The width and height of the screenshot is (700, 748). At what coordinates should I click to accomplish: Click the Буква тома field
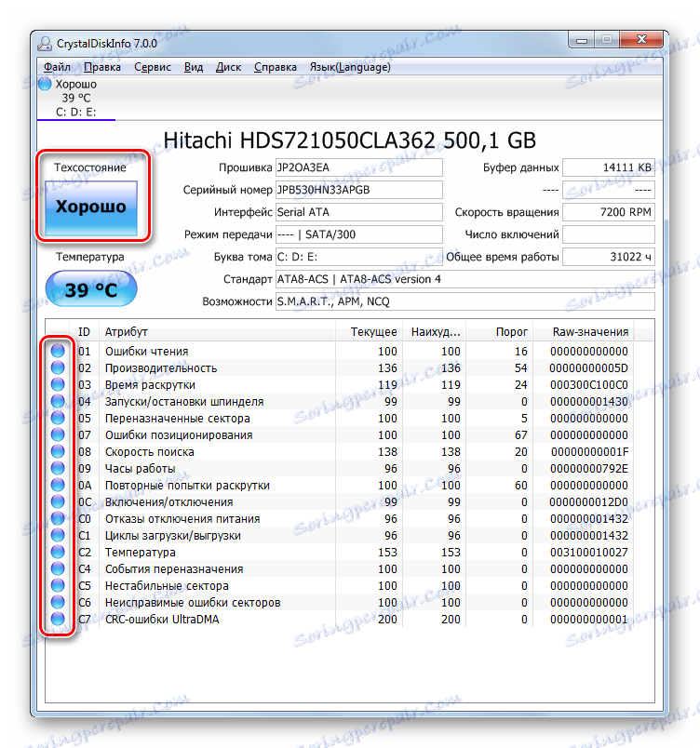click(x=358, y=257)
